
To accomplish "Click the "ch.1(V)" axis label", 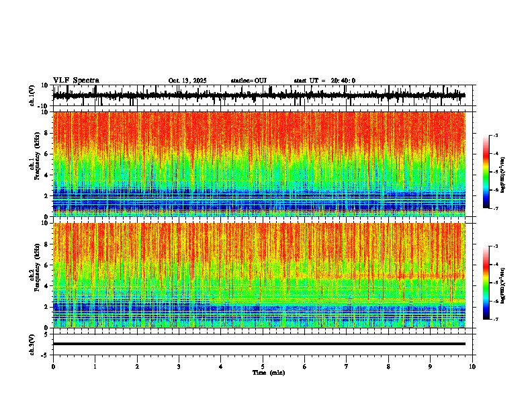I will pyautogui.click(x=32, y=95).
